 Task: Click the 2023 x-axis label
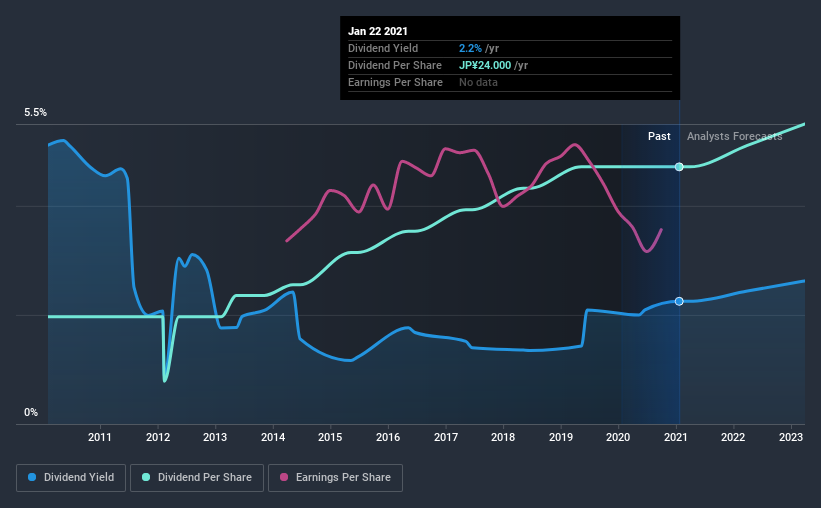click(791, 437)
